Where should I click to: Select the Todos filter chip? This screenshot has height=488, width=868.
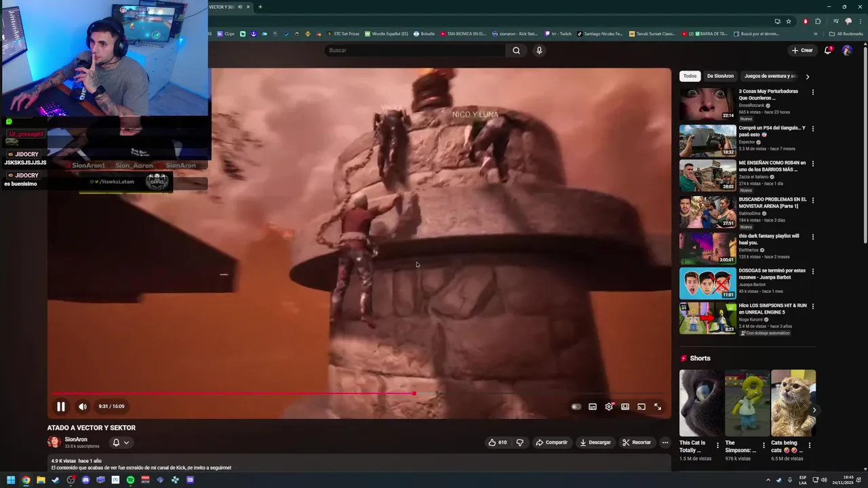tap(690, 76)
